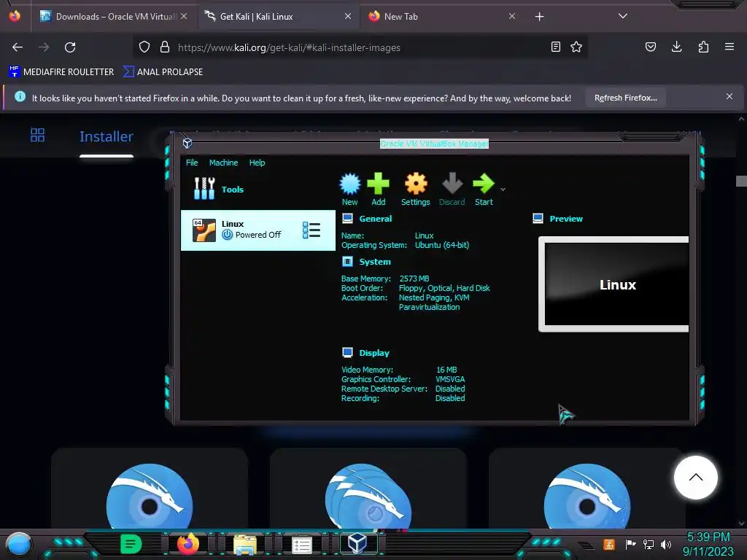This screenshot has height=560, width=747.
Task: Click the VirtualBox cube taskbar icon
Action: (357, 543)
